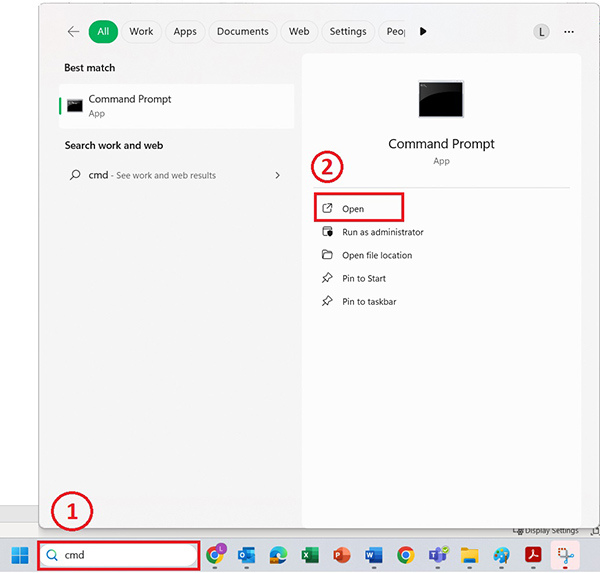Switch to the Work filter tab
Viewport: 600px width, 573px height.
click(141, 31)
